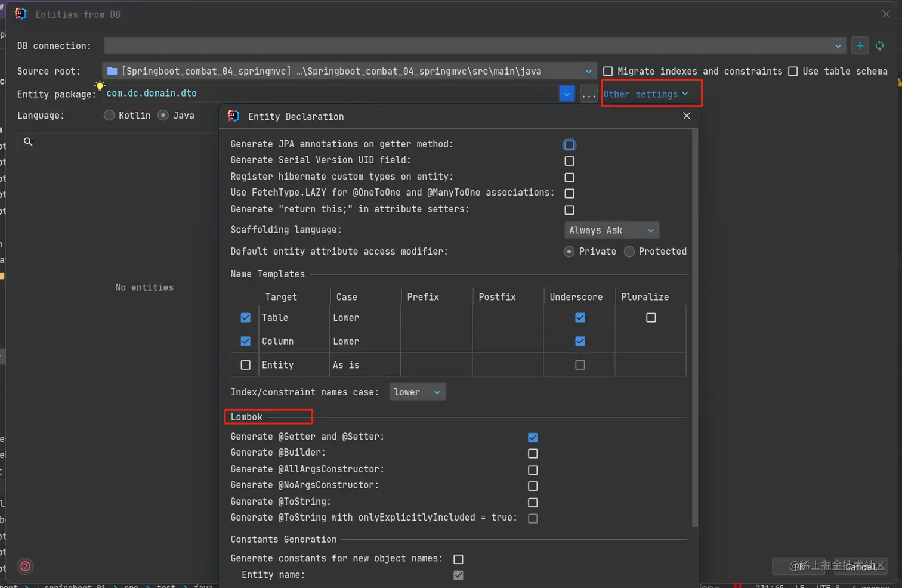Enable Generate "return this;" in attribute setters
The width and height of the screenshot is (902, 588).
point(569,210)
